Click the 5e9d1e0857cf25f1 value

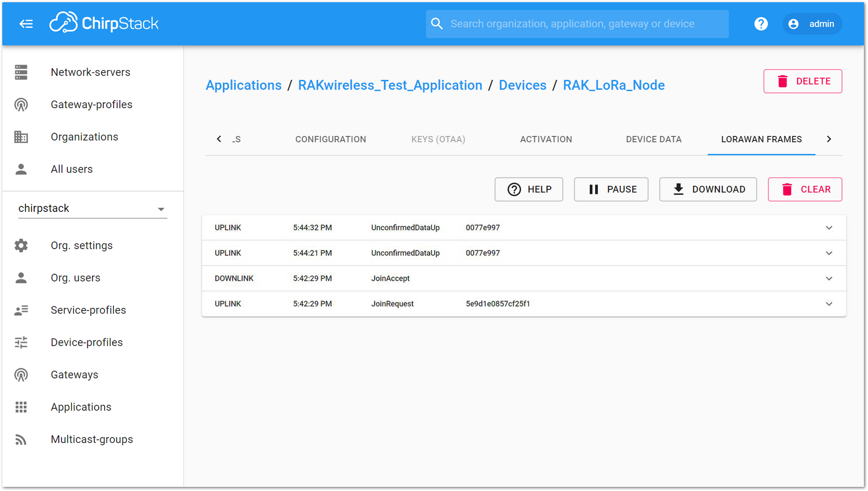[498, 304]
